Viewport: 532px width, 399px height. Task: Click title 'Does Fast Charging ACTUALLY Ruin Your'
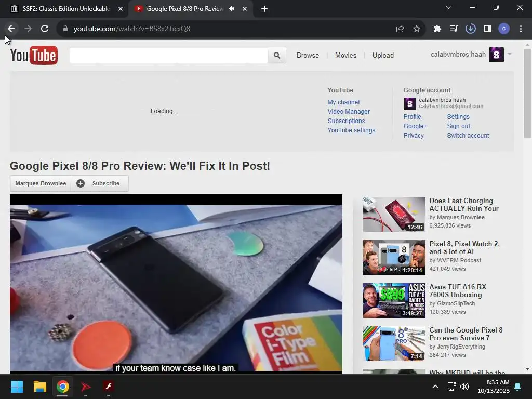coord(463,205)
